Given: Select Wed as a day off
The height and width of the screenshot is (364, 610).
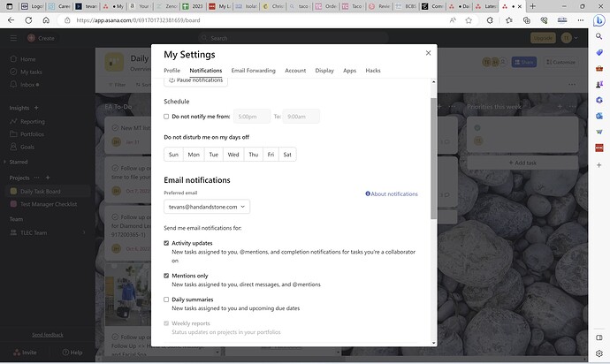Looking at the screenshot, I should pos(233,155).
